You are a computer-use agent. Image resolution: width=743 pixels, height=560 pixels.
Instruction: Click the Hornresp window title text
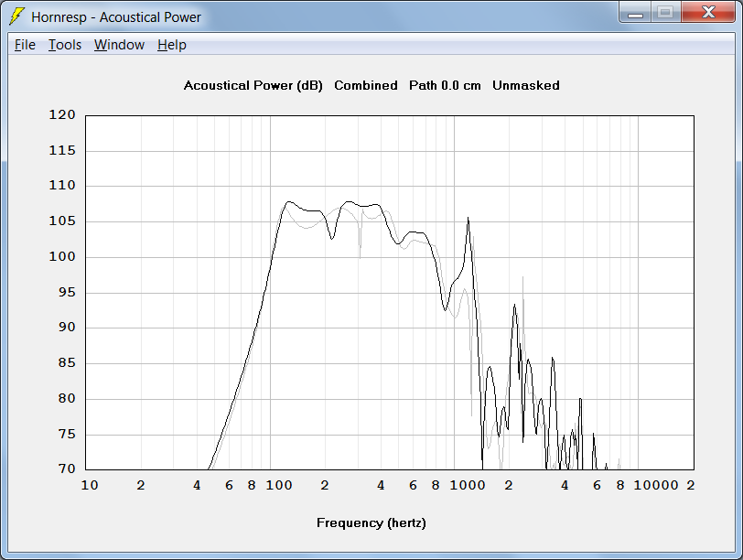(116, 17)
